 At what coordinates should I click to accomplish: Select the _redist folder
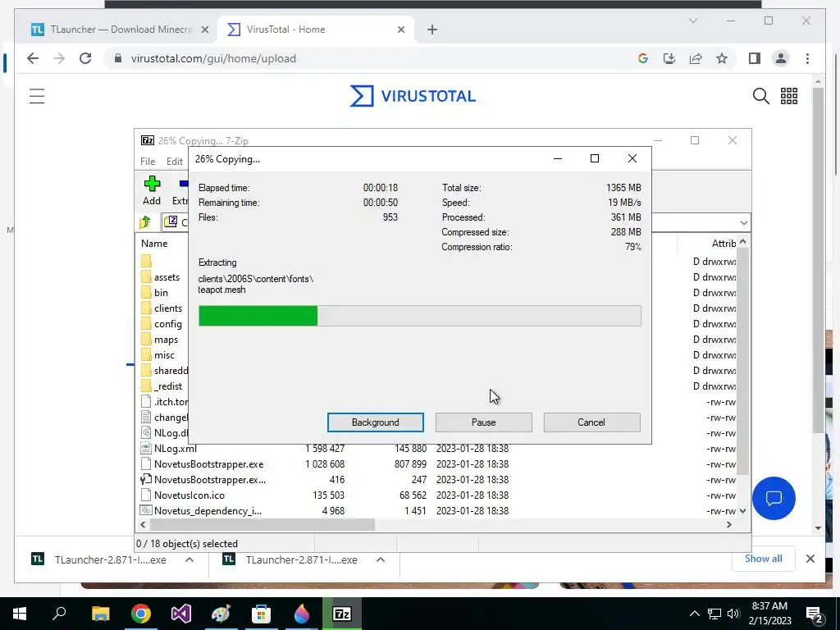167,386
